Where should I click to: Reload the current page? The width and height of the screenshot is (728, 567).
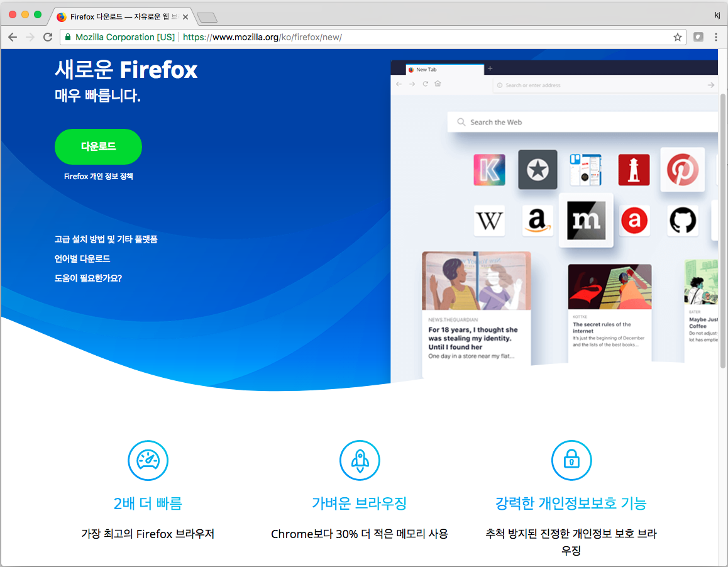pos(48,37)
